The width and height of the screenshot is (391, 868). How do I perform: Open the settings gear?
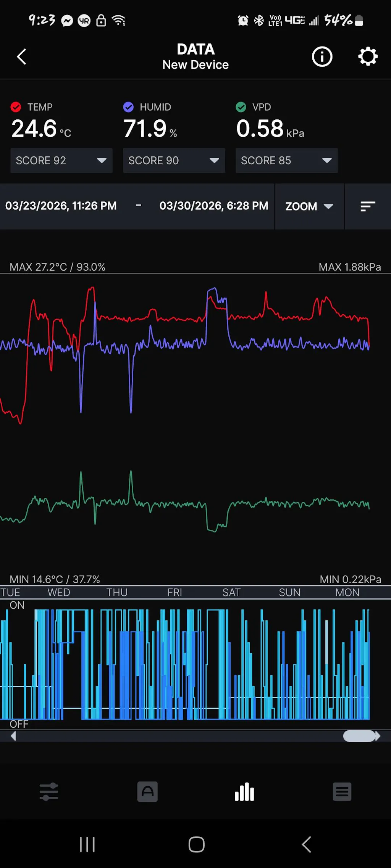point(368,57)
